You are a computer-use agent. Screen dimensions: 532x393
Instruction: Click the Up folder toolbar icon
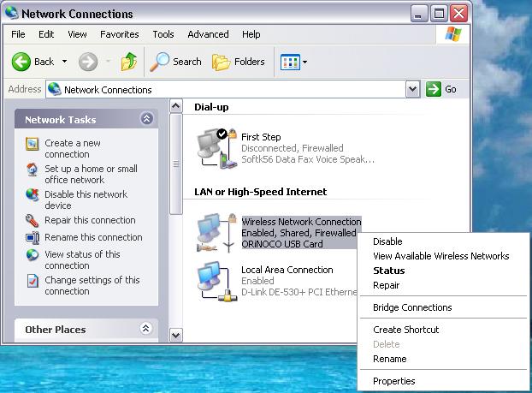(x=128, y=62)
